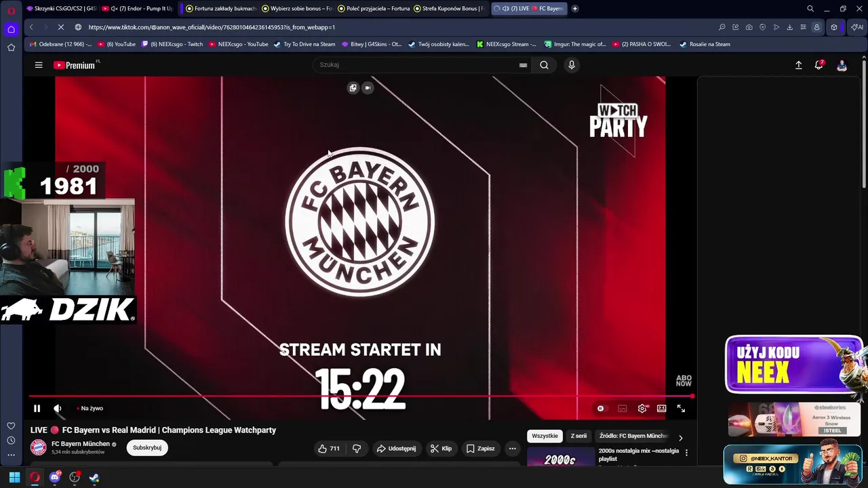
Task: Open Opera downloads icon
Action: [x=789, y=27]
